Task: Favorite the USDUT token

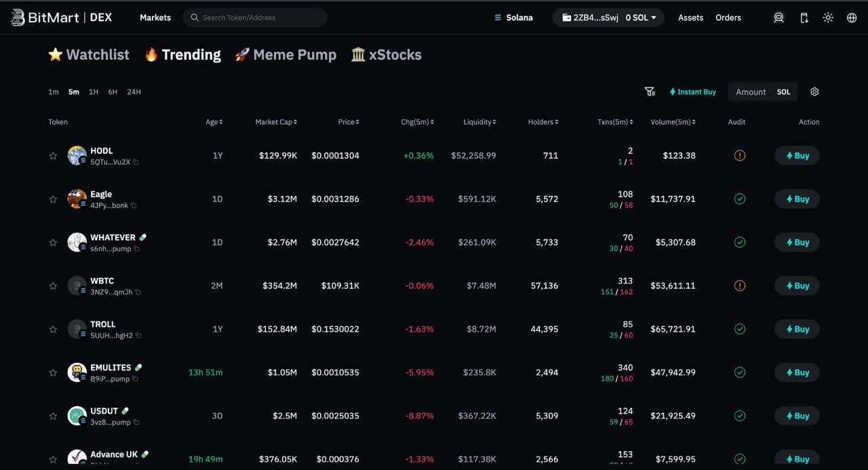Action: 53,416
